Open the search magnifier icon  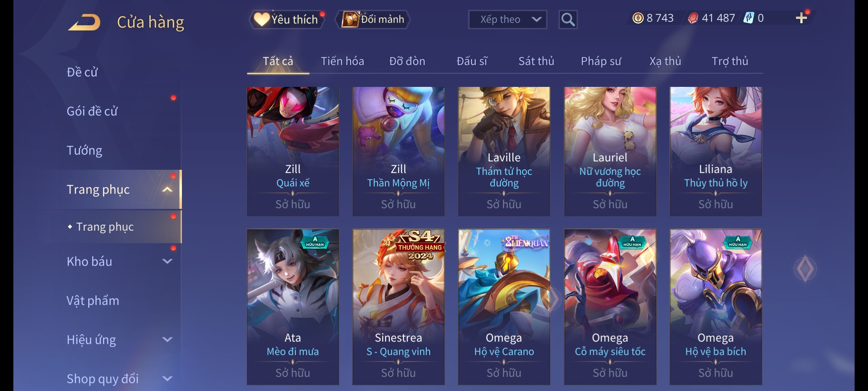pyautogui.click(x=568, y=20)
